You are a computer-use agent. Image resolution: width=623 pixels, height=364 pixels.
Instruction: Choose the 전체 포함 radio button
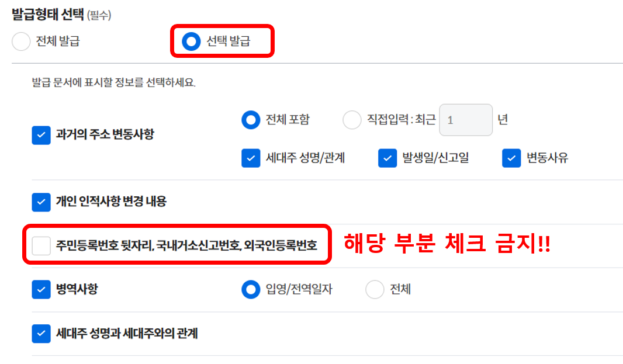click(251, 120)
